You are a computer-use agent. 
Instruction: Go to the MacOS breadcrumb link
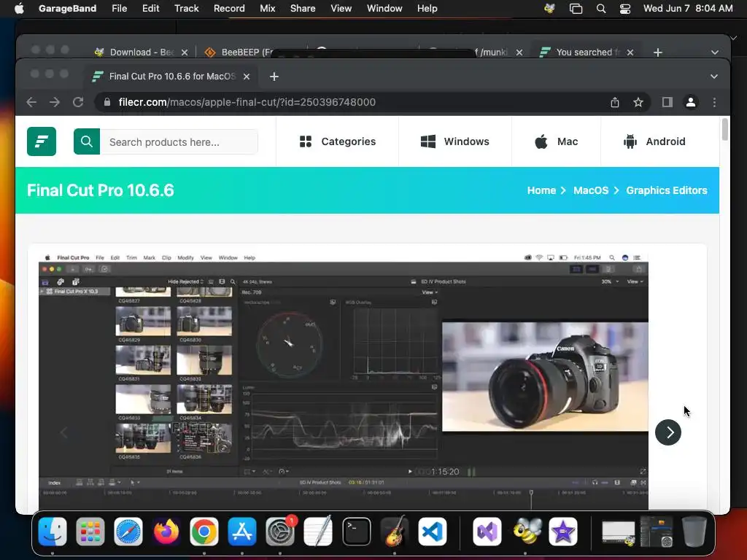click(x=591, y=190)
